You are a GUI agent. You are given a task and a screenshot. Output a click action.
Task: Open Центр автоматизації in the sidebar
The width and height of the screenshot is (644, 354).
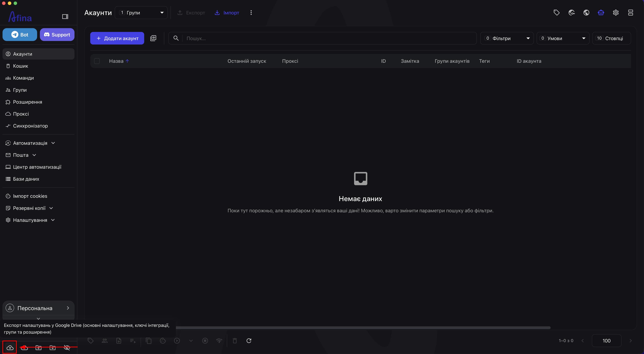click(39, 167)
